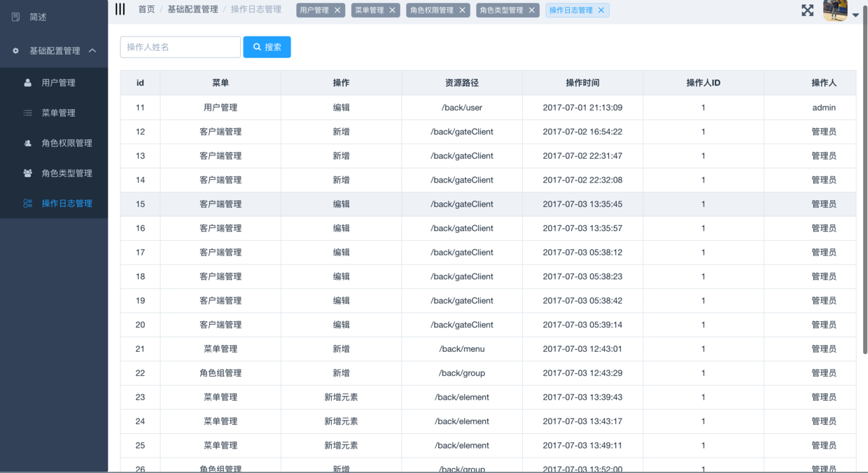Click timestamp 2017-07-02 22:32:08
This screenshot has width=868, height=473.
pos(582,180)
